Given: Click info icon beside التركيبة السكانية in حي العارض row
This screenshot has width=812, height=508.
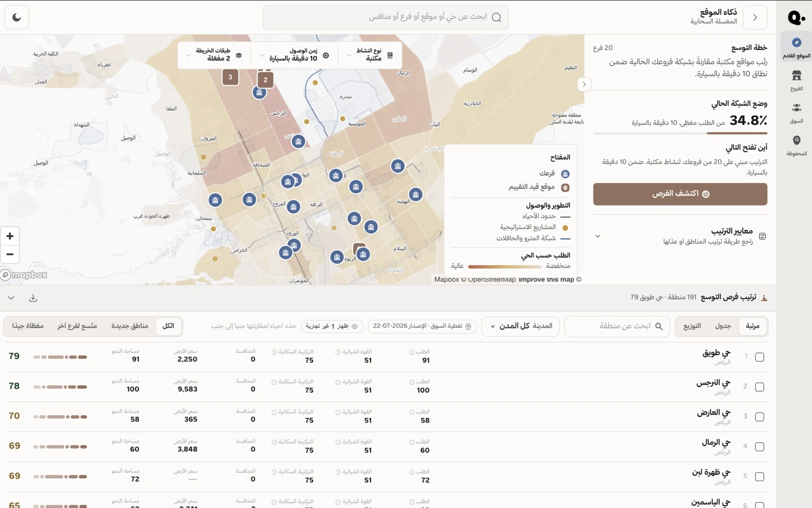Looking at the screenshot, I should point(274,412).
